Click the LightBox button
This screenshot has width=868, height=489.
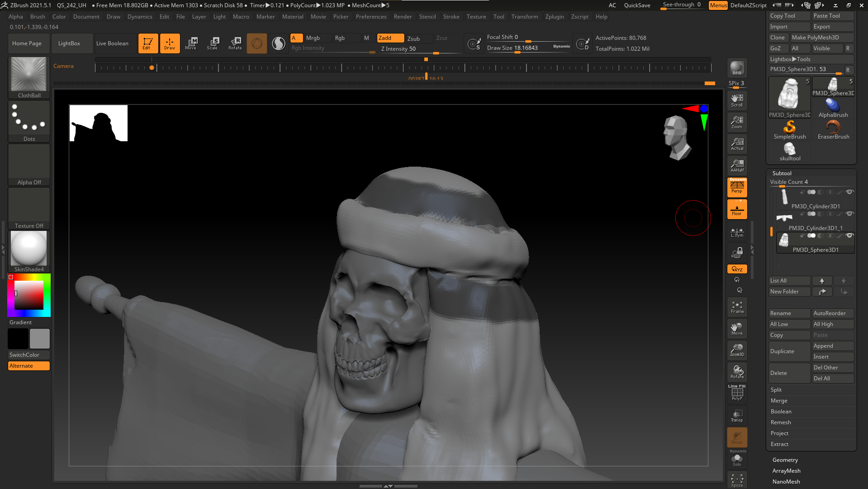click(x=69, y=43)
